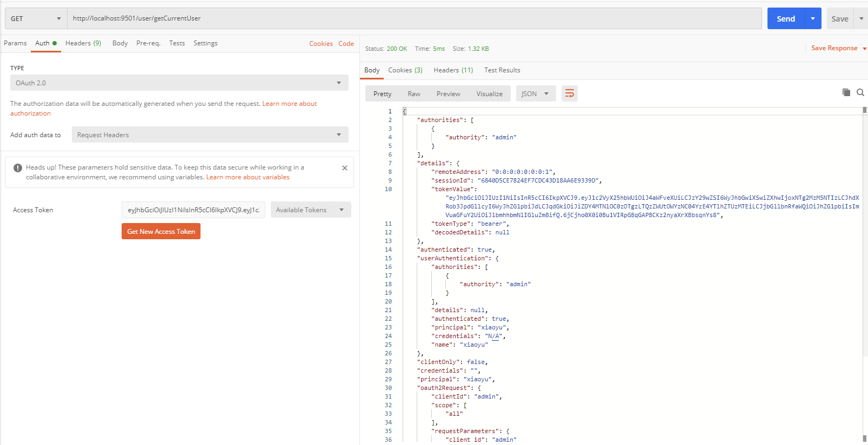Click Get New Access Token button
This screenshot has height=445, width=868.
[161, 231]
